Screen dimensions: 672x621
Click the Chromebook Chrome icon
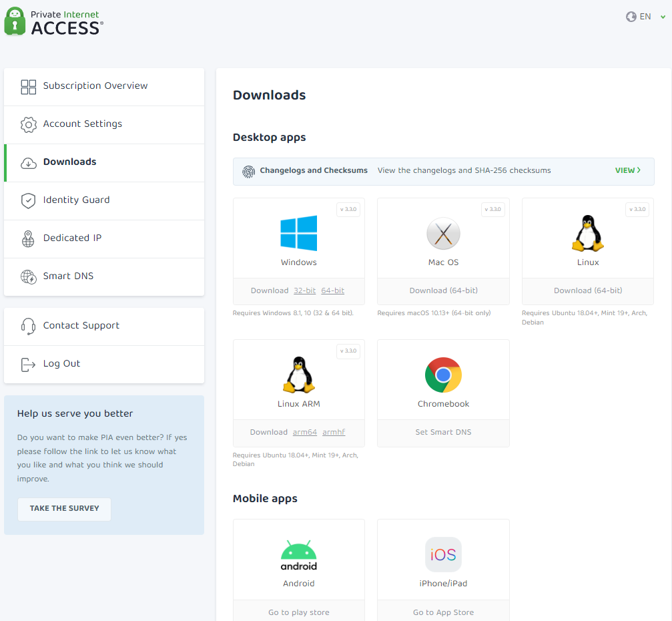(443, 375)
